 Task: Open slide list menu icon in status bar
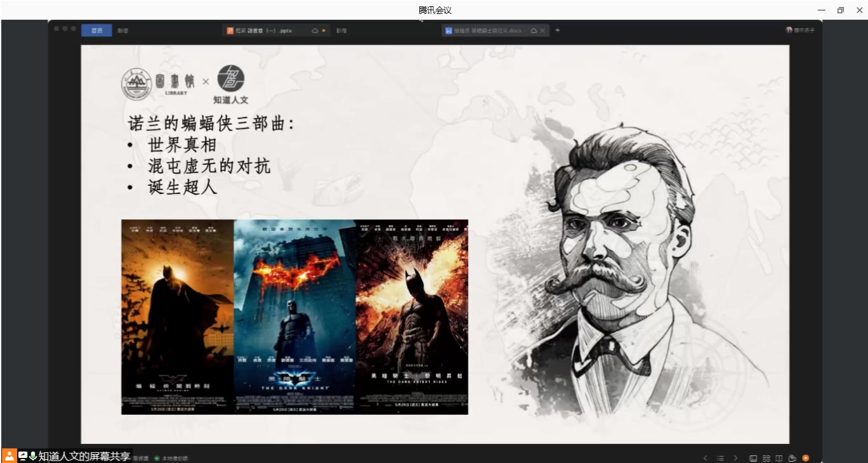point(720,458)
